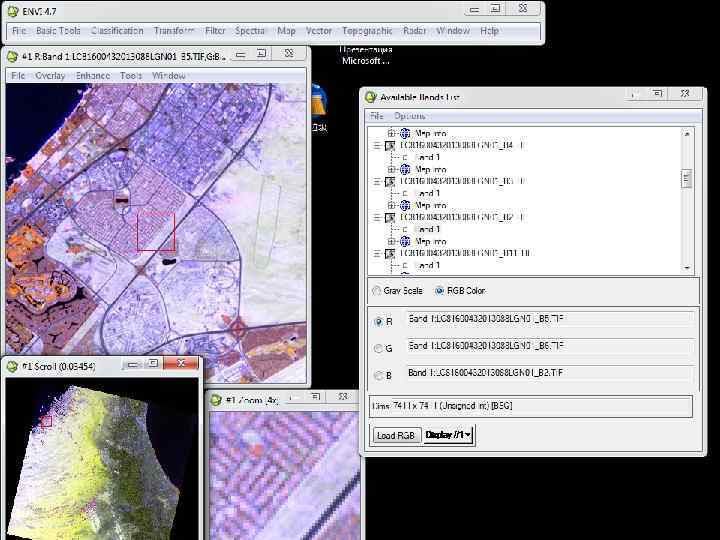The width and height of the screenshot is (720, 540).
Task: Select the G channel radio button
Action: pos(379,349)
